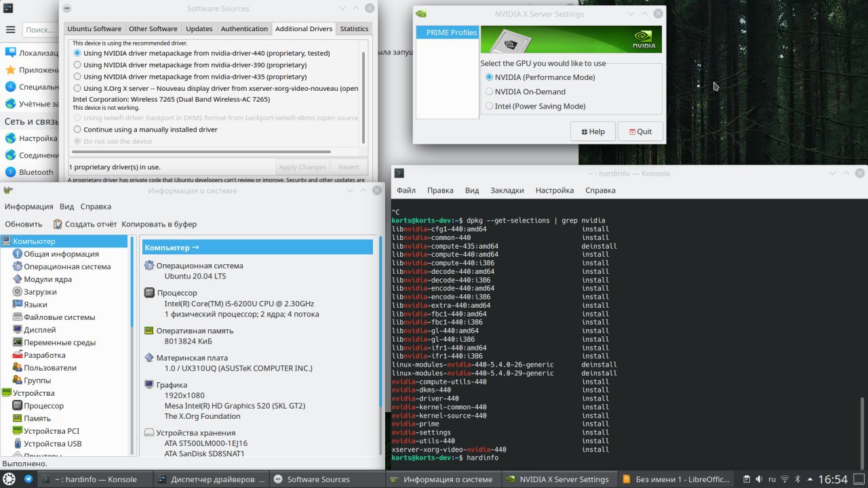The height and width of the screenshot is (488, 868).
Task: Open hamburger menu in system settings
Action: click(10, 30)
